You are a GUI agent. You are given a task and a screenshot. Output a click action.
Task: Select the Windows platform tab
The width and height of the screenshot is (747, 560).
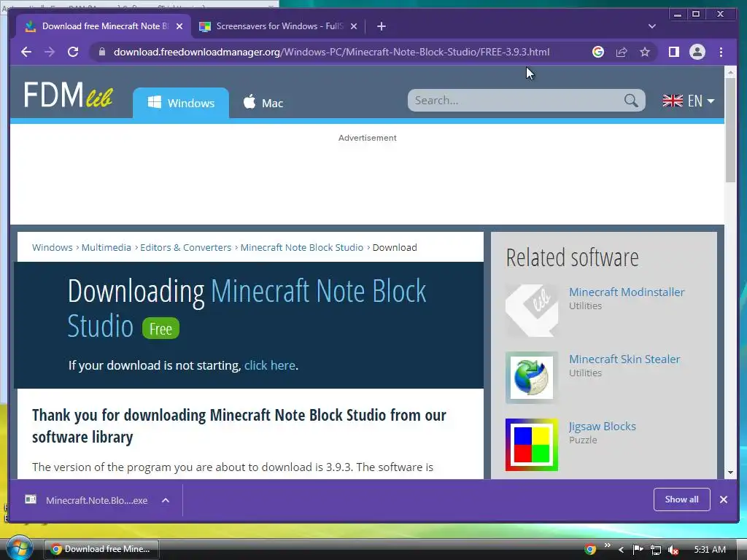pos(181,103)
